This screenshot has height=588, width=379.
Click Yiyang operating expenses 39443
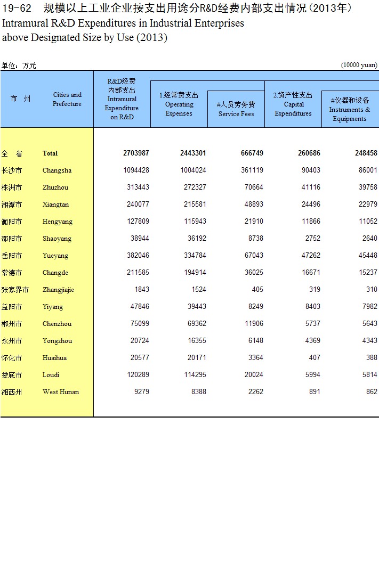tap(197, 306)
